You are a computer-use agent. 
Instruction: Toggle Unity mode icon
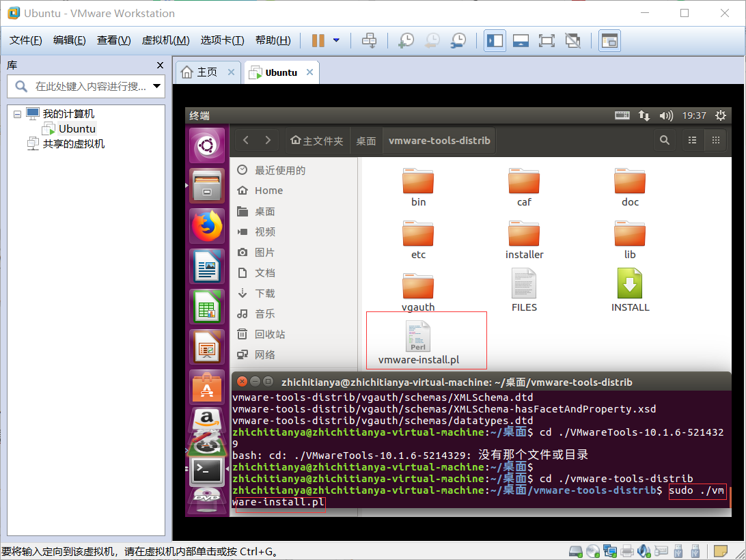(572, 40)
